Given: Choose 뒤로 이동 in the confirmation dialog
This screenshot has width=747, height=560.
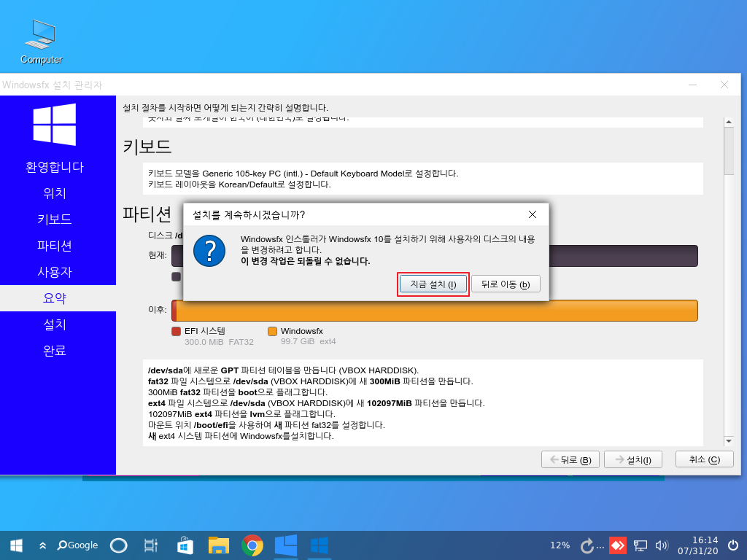Looking at the screenshot, I should coord(506,284).
